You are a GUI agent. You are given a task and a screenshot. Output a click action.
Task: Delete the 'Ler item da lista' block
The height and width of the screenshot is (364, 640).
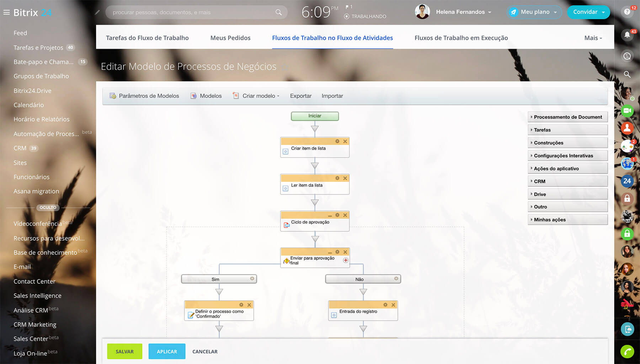tap(345, 178)
